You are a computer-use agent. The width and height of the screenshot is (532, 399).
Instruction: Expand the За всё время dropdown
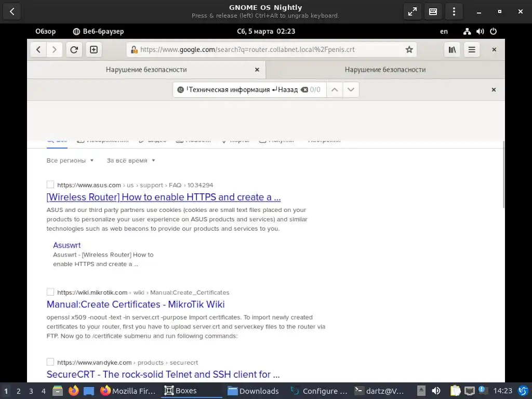[130, 161]
